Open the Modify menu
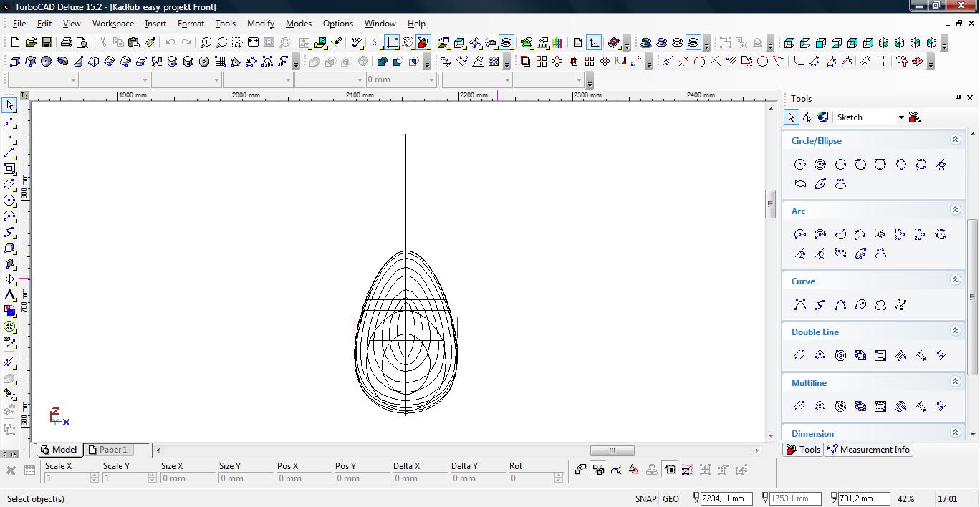This screenshot has width=980, height=507. (261, 24)
